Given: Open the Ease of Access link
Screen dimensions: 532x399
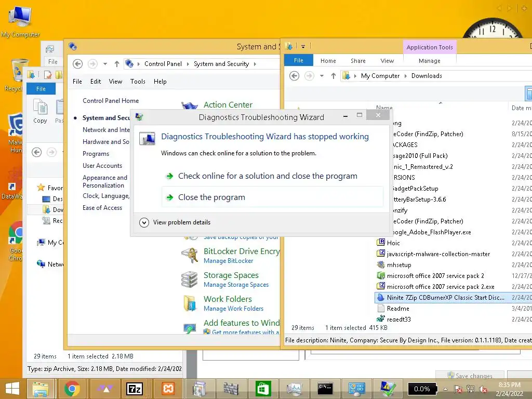Looking at the screenshot, I should point(102,208).
